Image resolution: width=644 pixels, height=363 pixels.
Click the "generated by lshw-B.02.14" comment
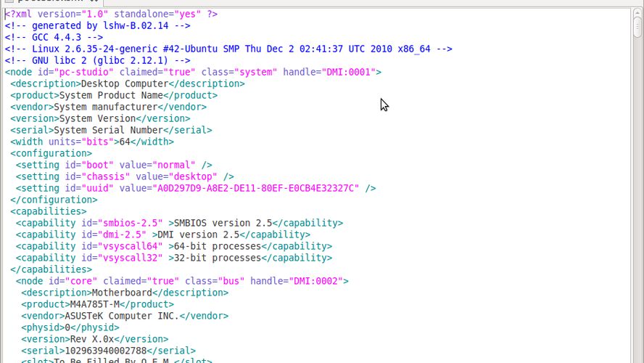(97, 25)
